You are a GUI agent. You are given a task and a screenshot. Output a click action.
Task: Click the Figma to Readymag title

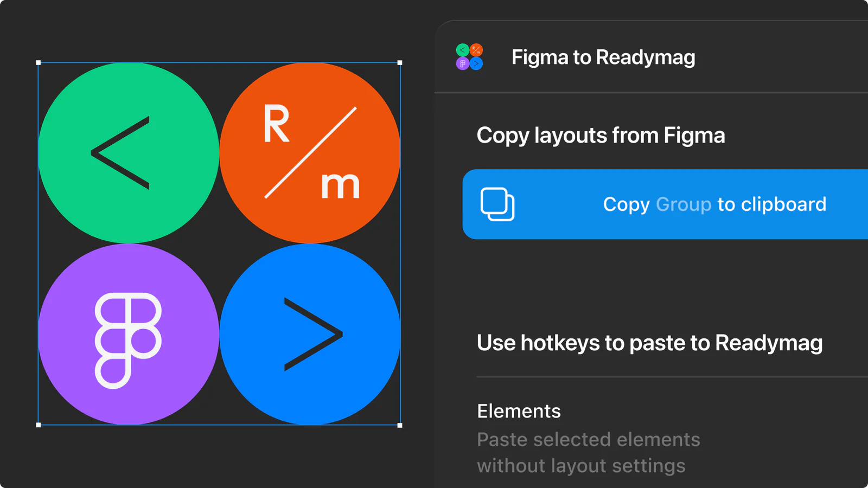point(603,57)
